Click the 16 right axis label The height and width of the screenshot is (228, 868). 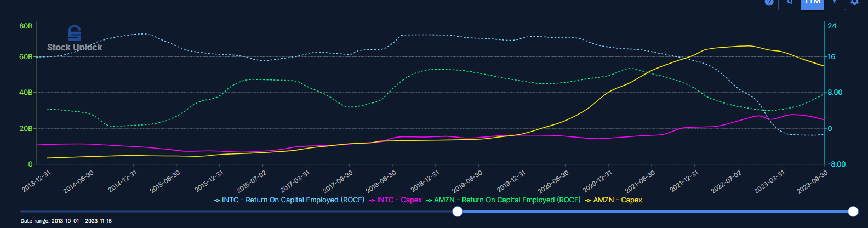click(832, 56)
